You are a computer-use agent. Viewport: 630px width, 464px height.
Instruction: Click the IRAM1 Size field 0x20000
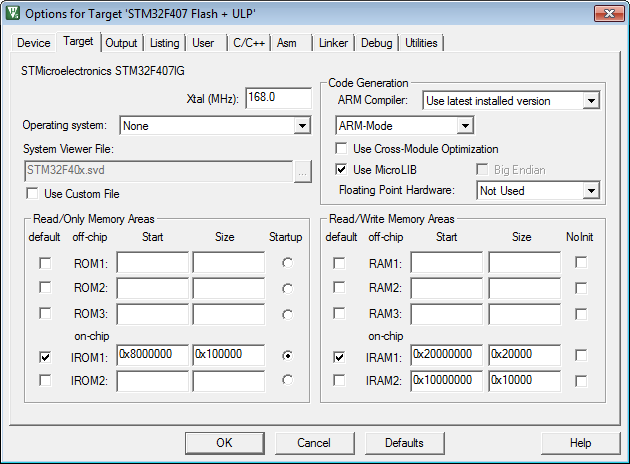click(x=524, y=355)
